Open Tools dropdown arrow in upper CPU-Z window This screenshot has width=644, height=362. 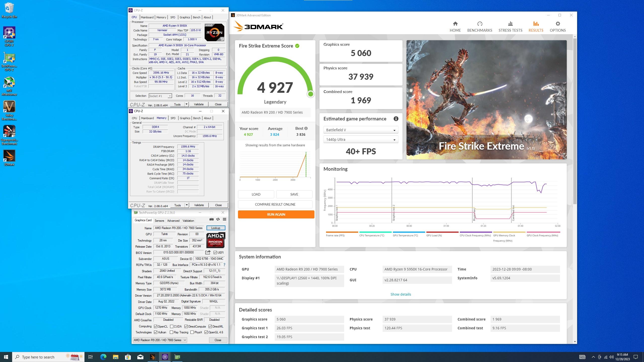[x=186, y=104]
